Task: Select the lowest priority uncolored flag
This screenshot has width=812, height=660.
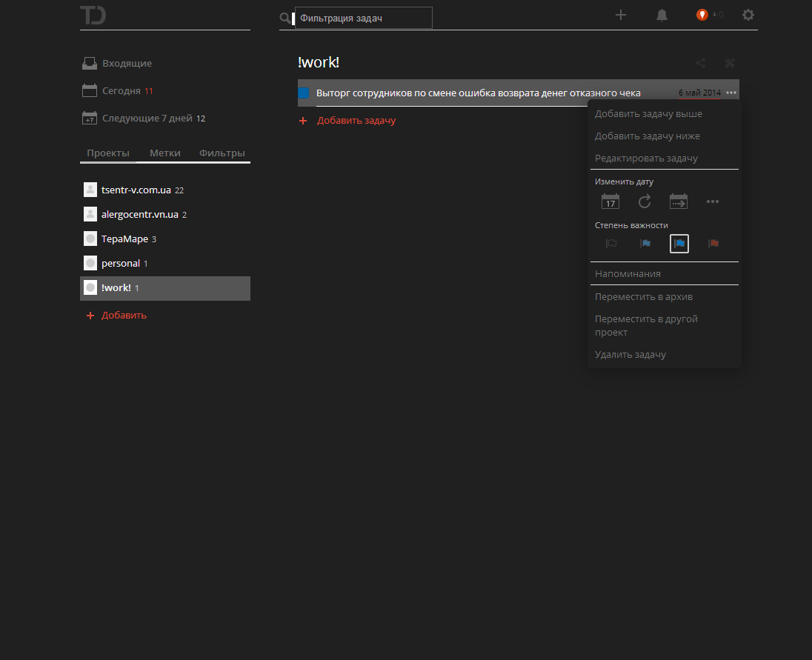Action: [x=610, y=243]
